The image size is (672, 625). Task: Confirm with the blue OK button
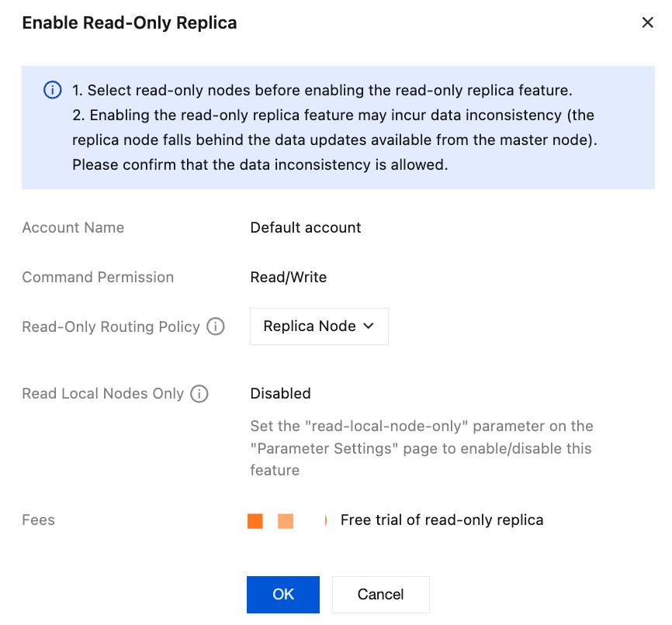click(282, 595)
